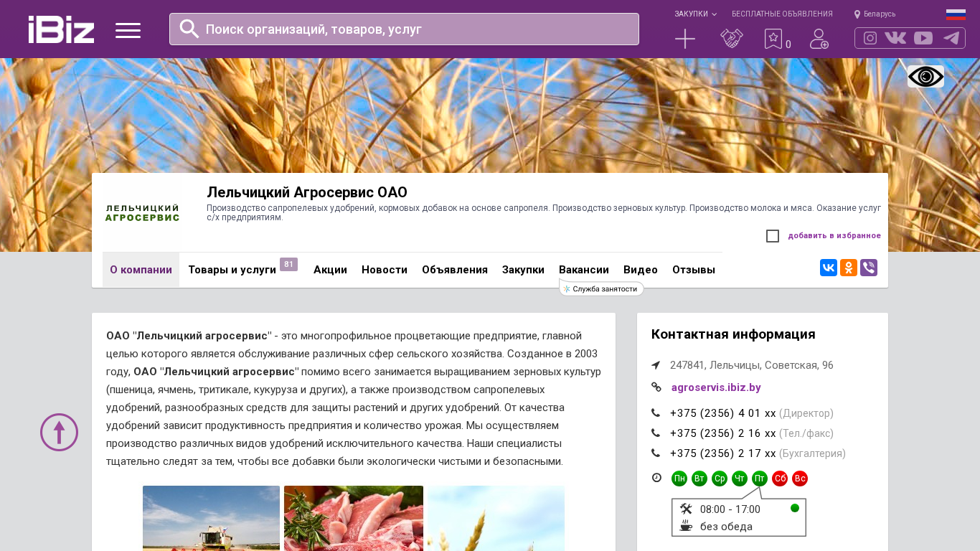
Task: Click the search magnifier icon
Action: [x=189, y=29]
